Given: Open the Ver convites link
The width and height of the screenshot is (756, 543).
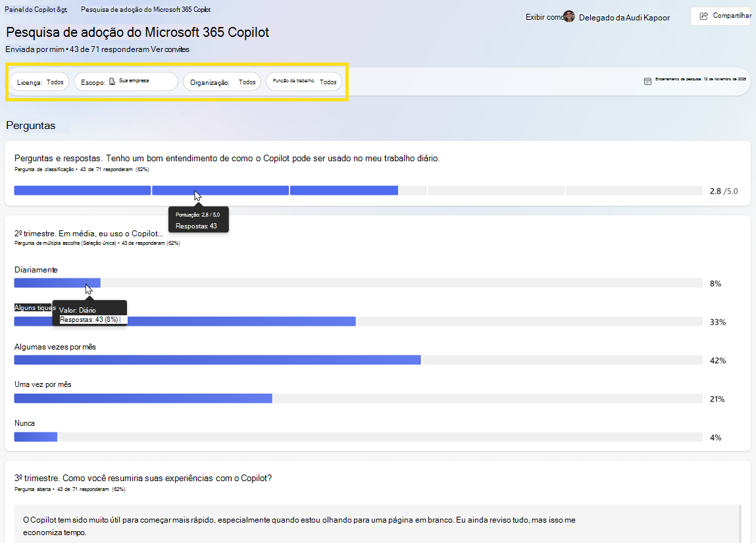Looking at the screenshot, I should click(x=170, y=49).
